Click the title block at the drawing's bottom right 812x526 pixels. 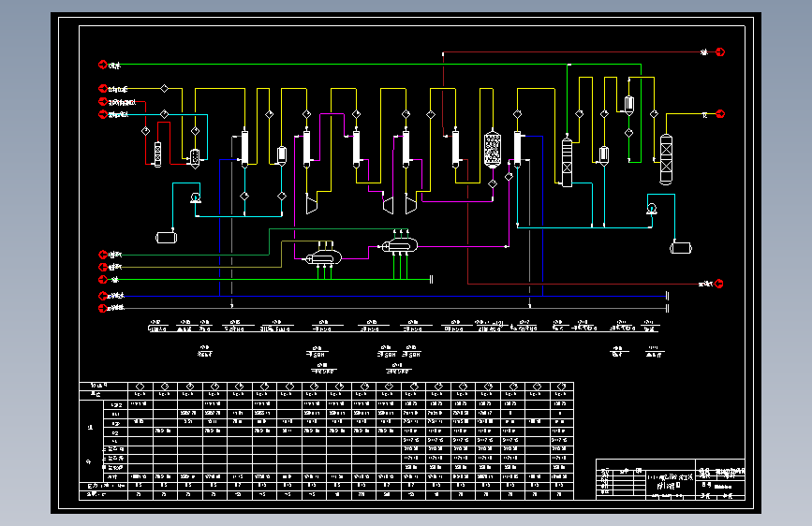pos(670,479)
